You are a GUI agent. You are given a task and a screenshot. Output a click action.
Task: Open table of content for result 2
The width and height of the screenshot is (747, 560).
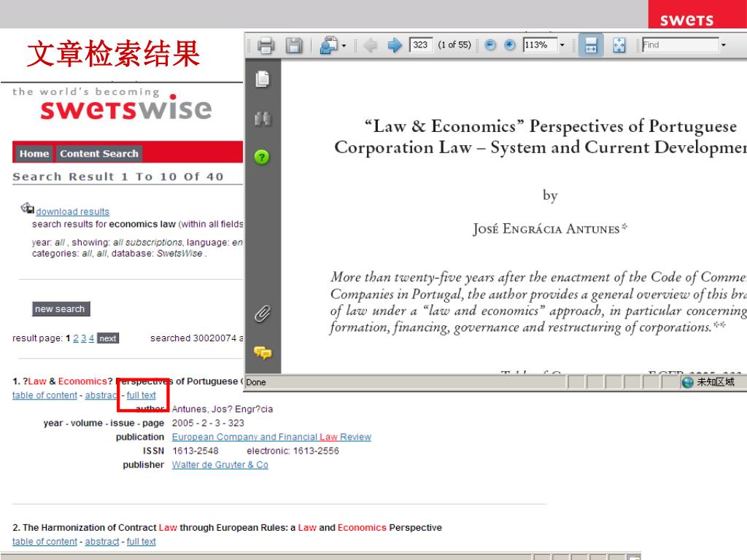[x=44, y=542]
